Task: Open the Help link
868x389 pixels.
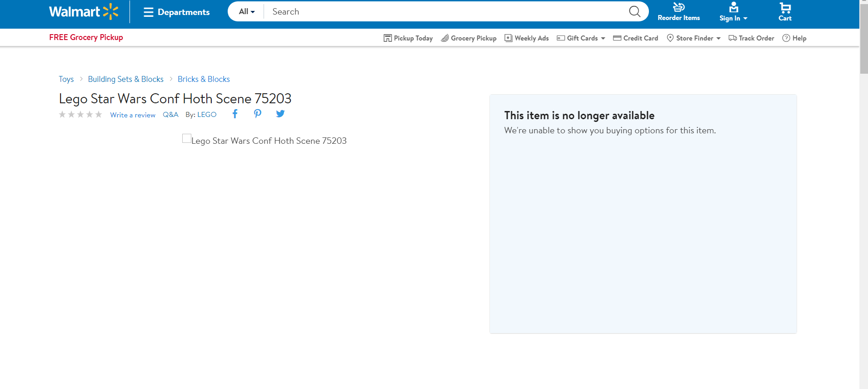Action: [794, 38]
